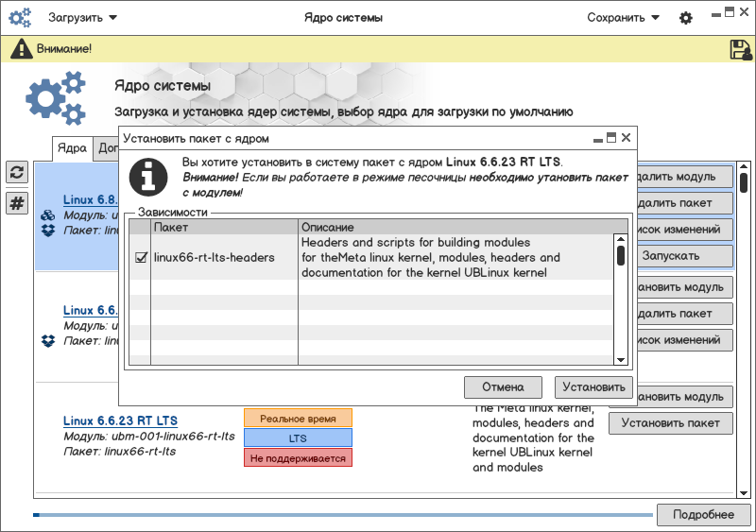Click the Установить пакет button

click(670, 423)
